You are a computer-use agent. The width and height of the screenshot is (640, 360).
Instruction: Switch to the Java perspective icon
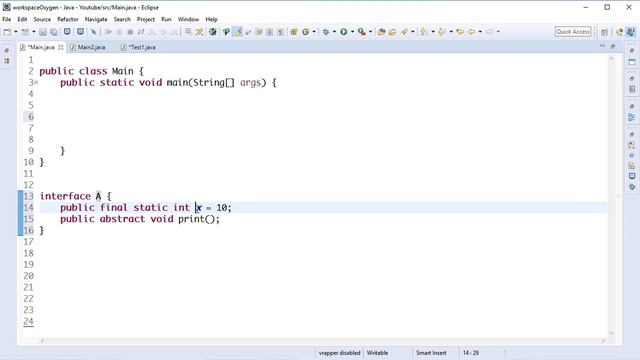(x=631, y=32)
